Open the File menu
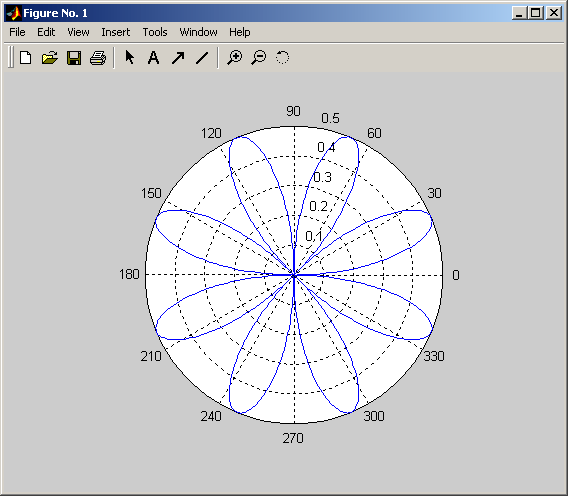This screenshot has height=496, width=568. click(x=17, y=32)
